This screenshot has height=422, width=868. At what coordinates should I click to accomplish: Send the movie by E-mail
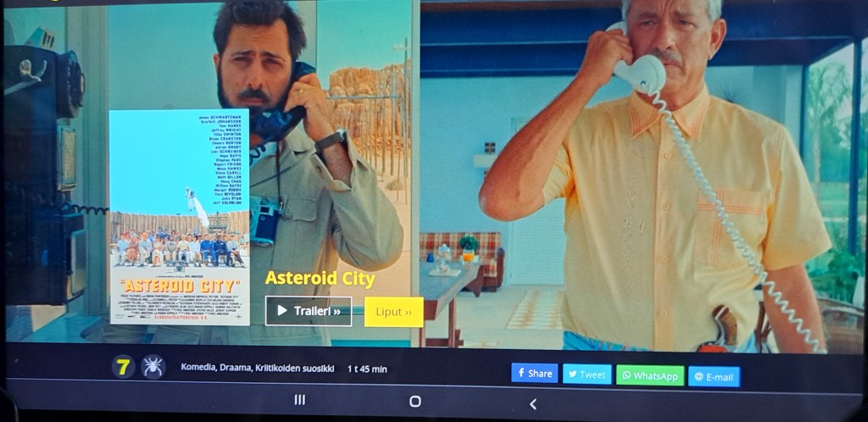click(714, 377)
